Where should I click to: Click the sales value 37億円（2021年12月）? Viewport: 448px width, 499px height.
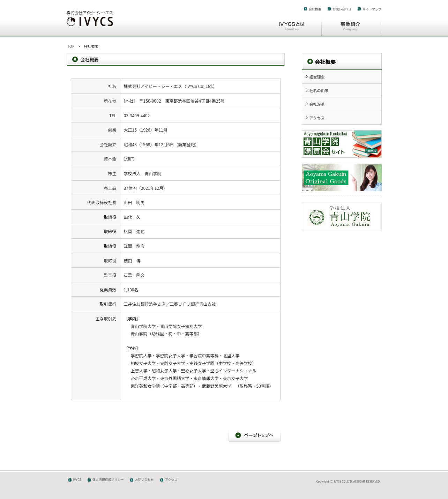145,188
